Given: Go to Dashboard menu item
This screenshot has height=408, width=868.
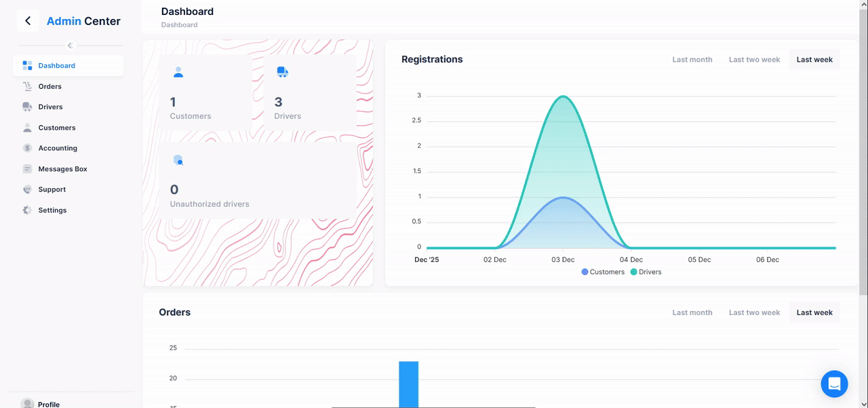Looking at the screenshot, I should point(56,66).
